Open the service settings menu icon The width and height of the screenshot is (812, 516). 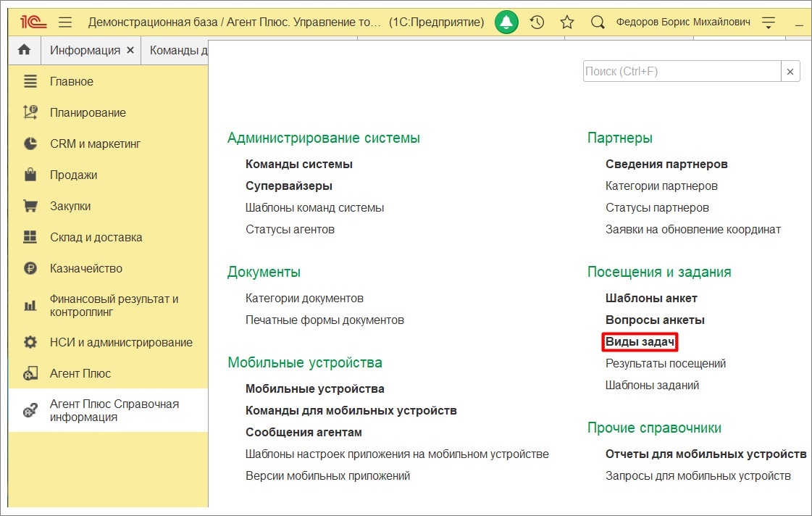click(769, 22)
